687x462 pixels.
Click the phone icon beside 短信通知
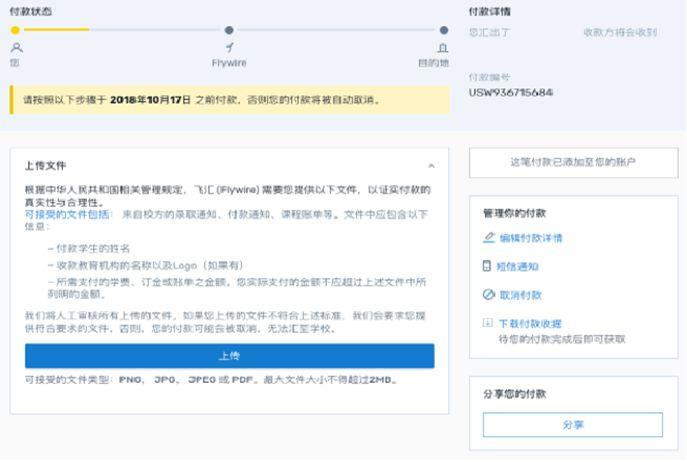[488, 267]
